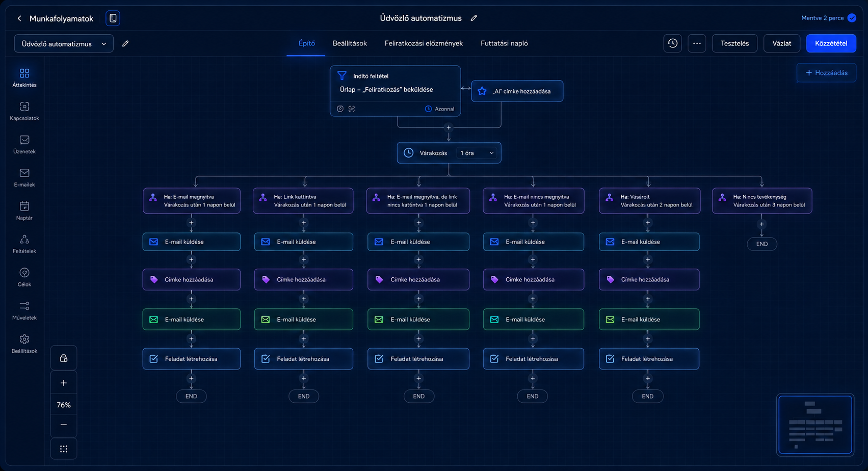868x471 pixels.
Task: Open the three-dot more options menu
Action: tap(697, 43)
